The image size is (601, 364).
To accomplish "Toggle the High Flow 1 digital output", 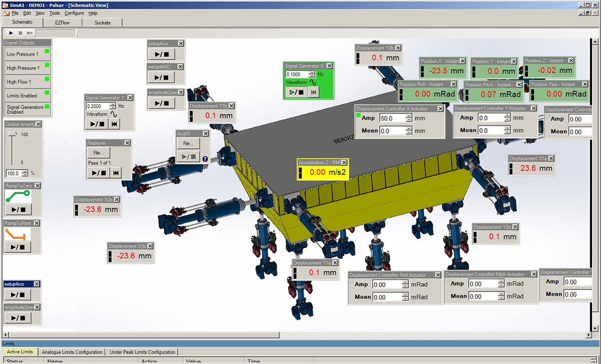I will (47, 79).
